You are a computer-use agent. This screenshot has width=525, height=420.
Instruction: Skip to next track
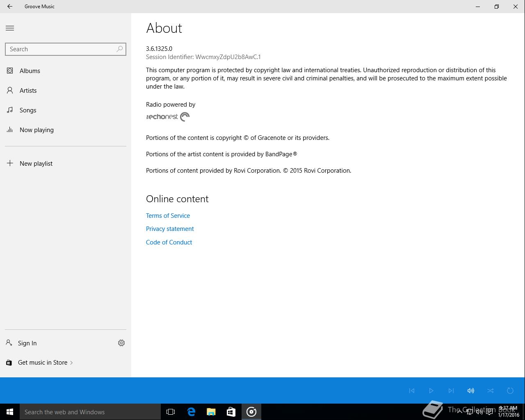(451, 391)
